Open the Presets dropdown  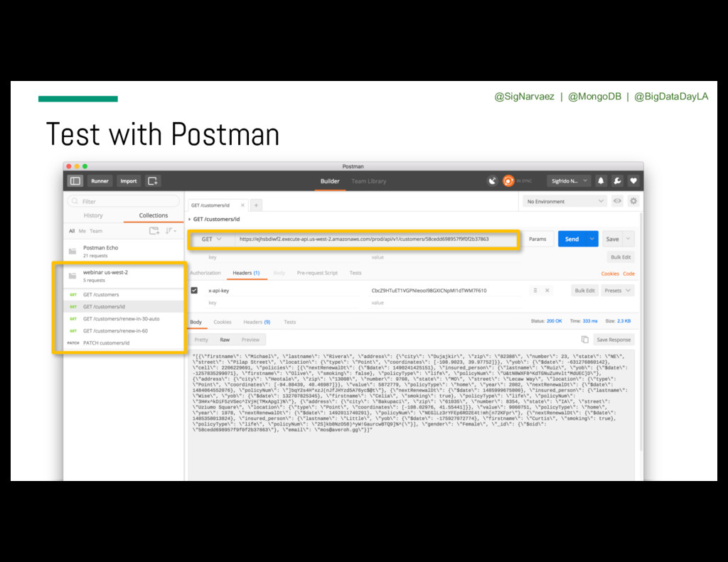point(618,291)
